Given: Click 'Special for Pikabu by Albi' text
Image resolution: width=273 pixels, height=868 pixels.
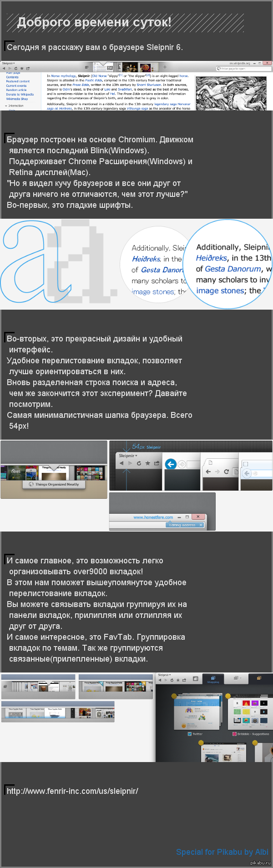Looking at the screenshot, I should (x=222, y=852).
